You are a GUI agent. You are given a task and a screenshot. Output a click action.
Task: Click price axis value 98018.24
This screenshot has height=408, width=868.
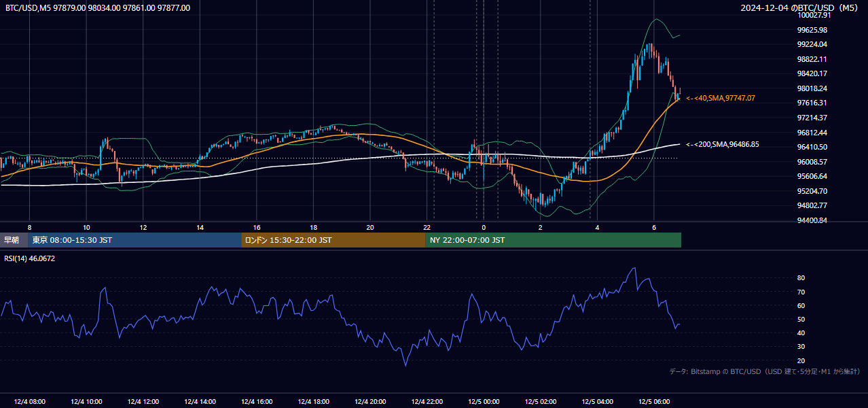click(x=812, y=88)
